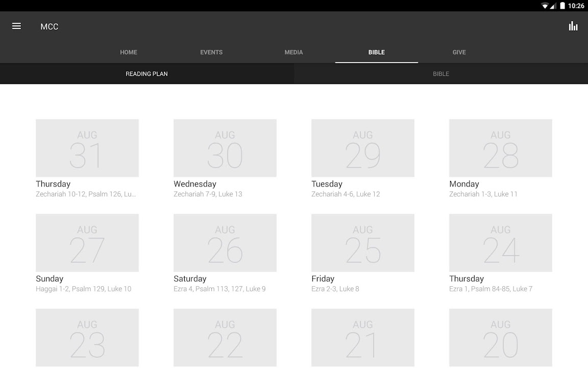588x368 pixels.
Task: Open Ezra 4, Psalm 113 reading
Action: [219, 289]
